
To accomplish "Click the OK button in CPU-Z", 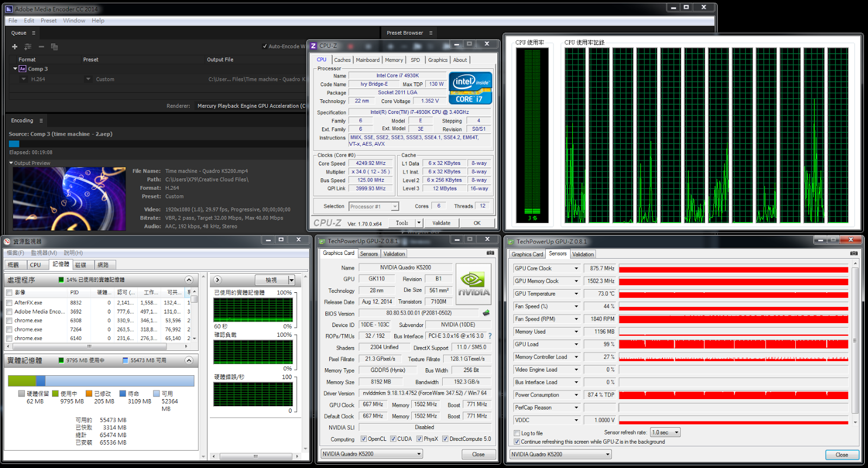I will pyautogui.click(x=477, y=223).
